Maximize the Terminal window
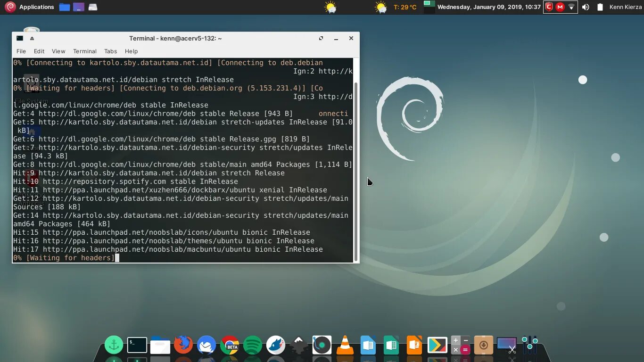Image resolution: width=644 pixels, height=362 pixels. tap(321, 38)
